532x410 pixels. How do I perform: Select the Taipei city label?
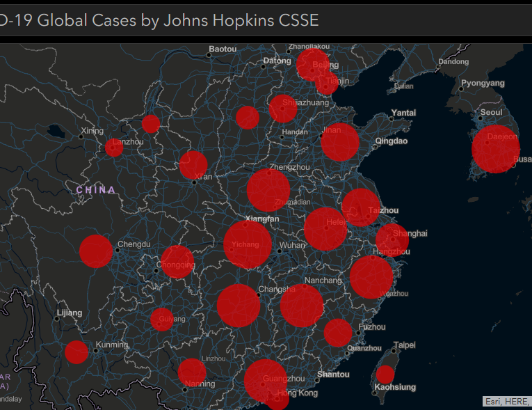point(405,345)
